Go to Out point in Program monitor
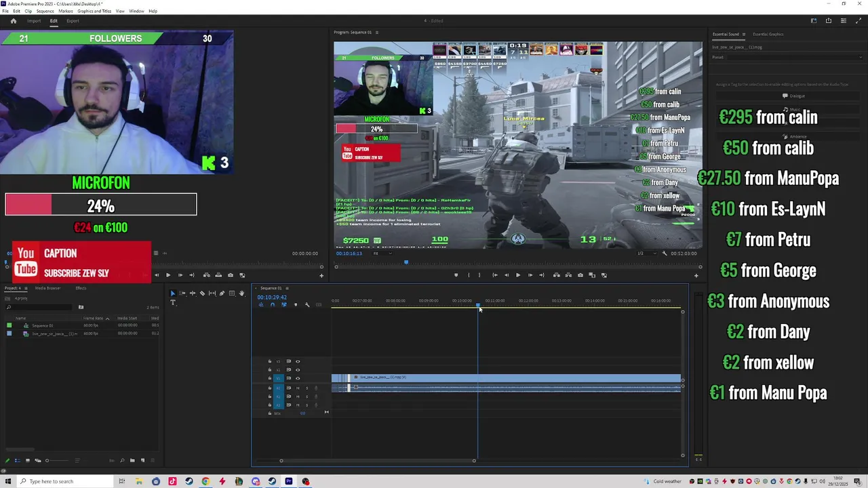Screen dimensions: 868x488 542,275
